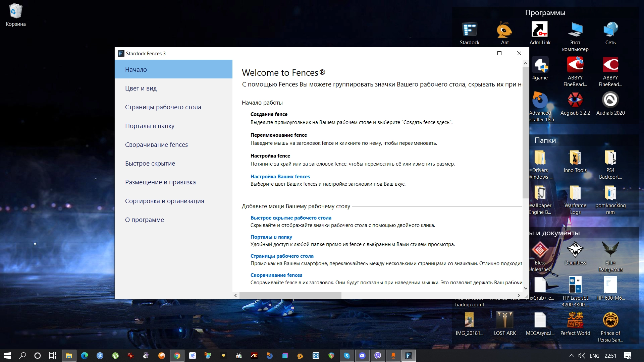This screenshot has height=362, width=644.
Task: Open the sidebar Порталы в папку section
Action: pos(173,126)
